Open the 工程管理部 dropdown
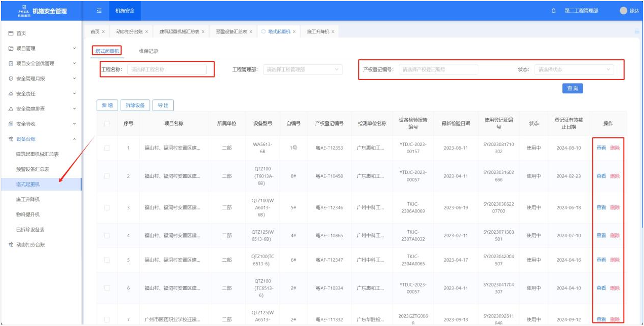Screen dimensions: 644x326 (x=302, y=69)
